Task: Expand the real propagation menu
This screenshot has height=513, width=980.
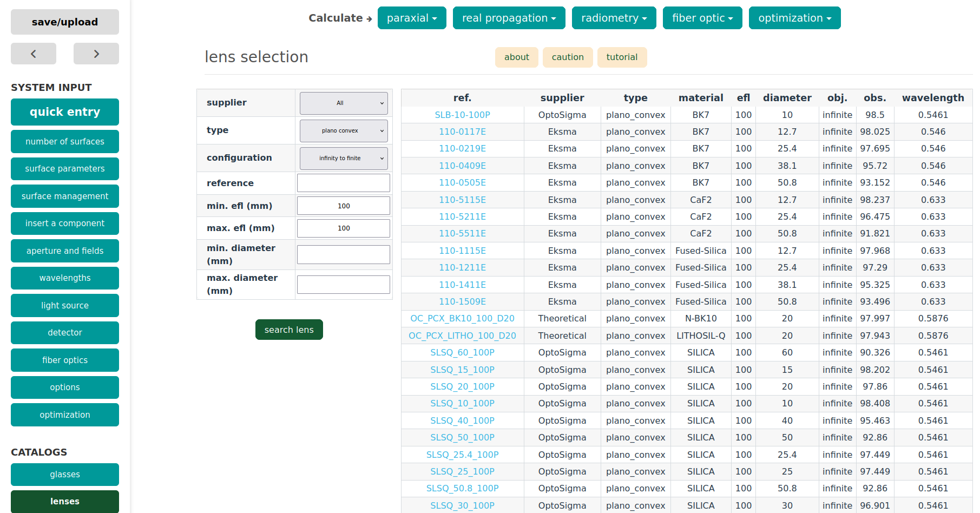Action: tap(509, 18)
